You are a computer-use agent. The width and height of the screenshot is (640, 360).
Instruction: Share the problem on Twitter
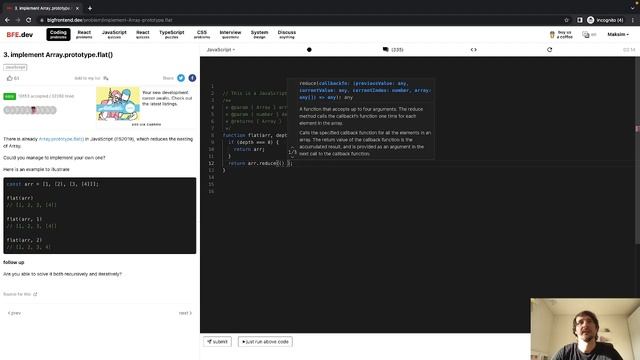pyautogui.click(x=181, y=78)
